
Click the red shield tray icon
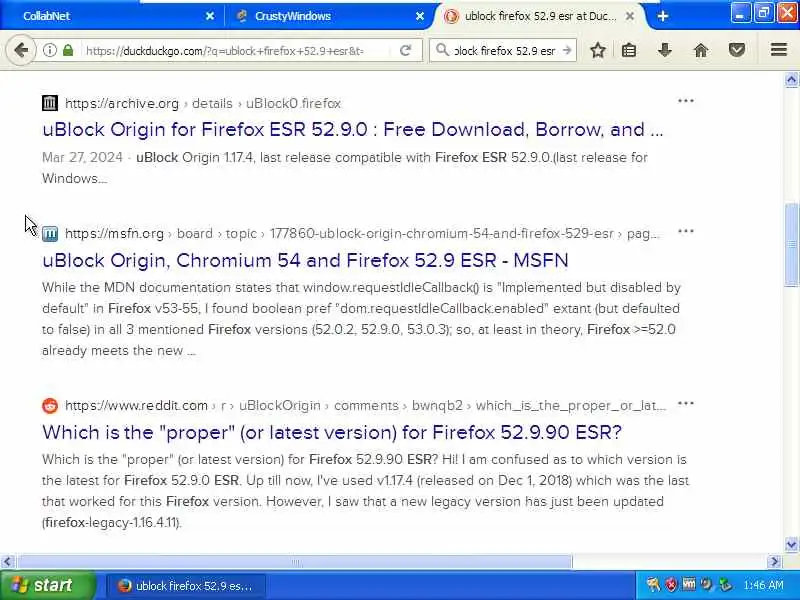(x=671, y=585)
